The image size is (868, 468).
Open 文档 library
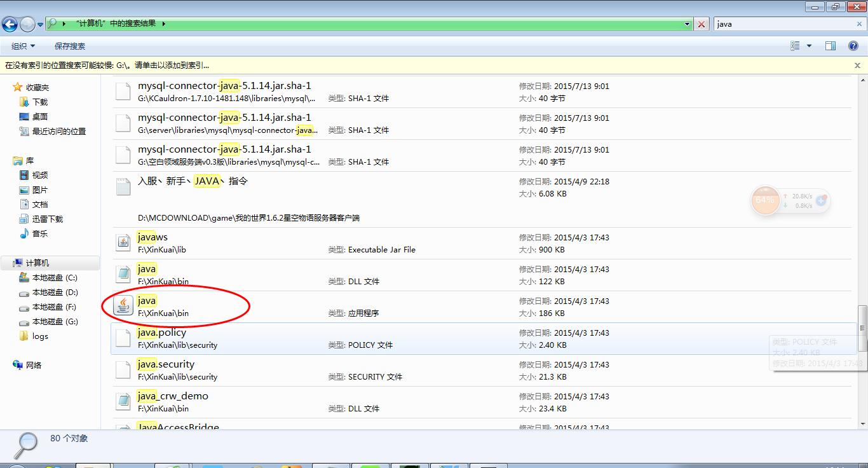coord(40,204)
